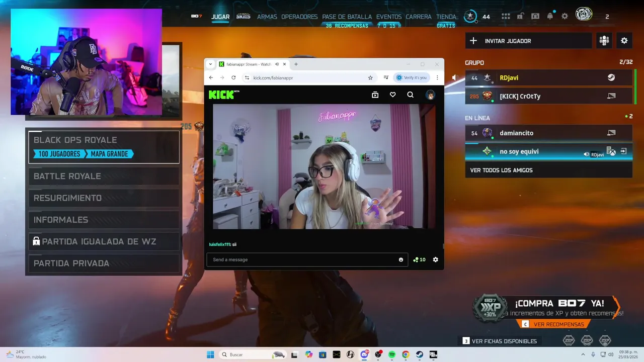The image size is (644, 362).
Task: Select the BLACK OPS ROYALE mode
Action: (x=104, y=147)
